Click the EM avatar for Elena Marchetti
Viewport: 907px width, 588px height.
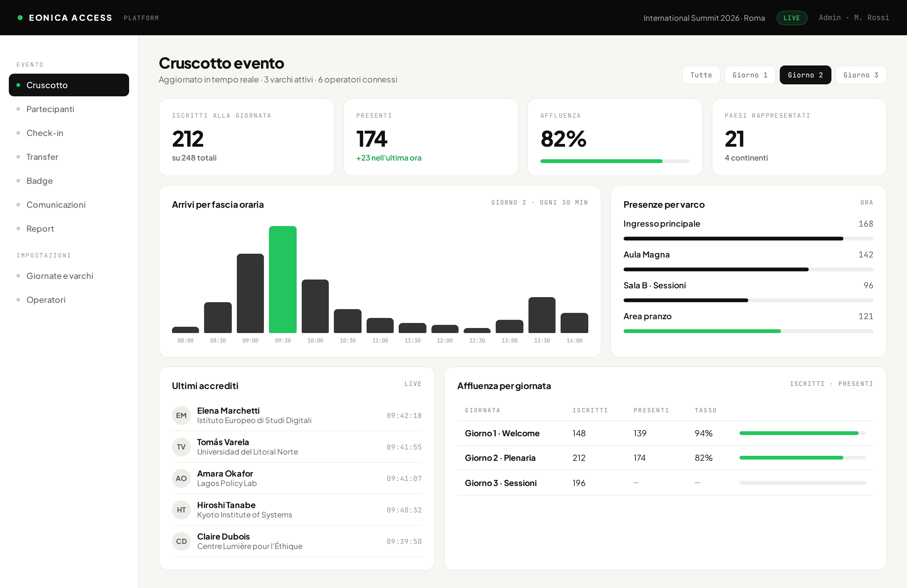[181, 416]
